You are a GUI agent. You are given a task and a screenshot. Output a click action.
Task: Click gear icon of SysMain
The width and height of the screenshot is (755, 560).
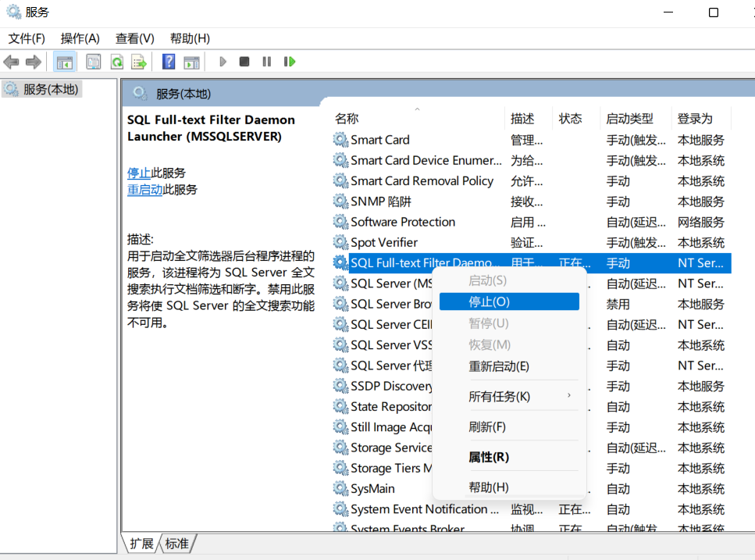(340, 489)
